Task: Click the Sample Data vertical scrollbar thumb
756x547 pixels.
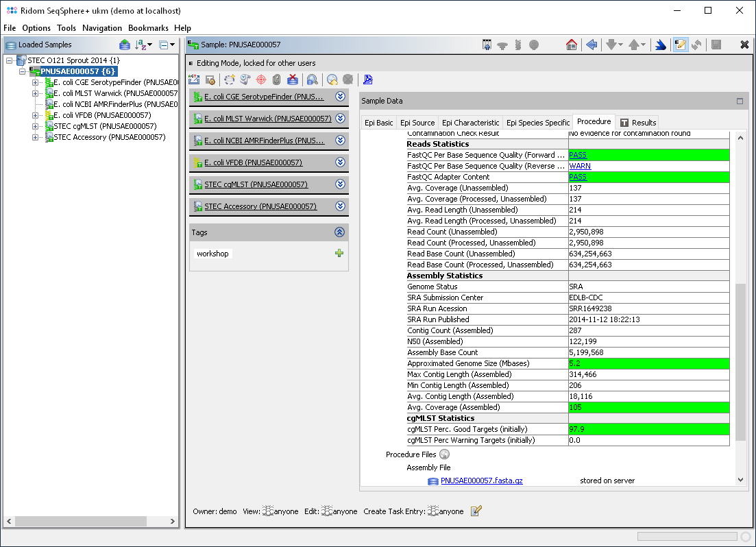Action: [740, 362]
